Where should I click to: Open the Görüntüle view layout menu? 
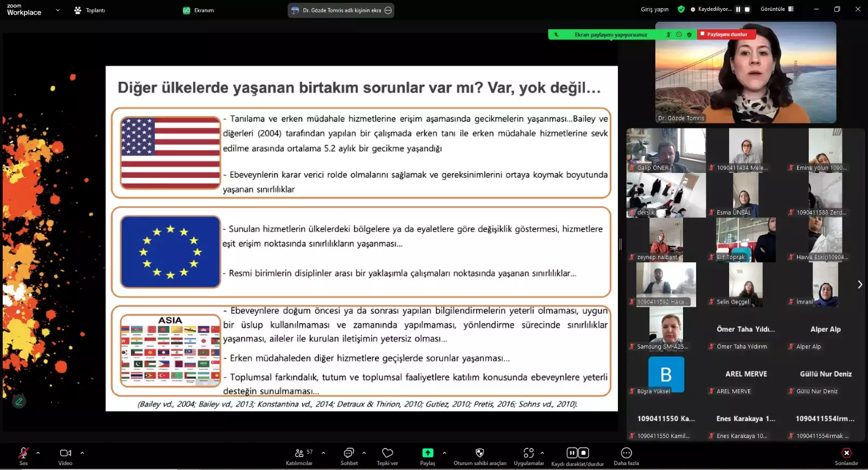point(777,9)
